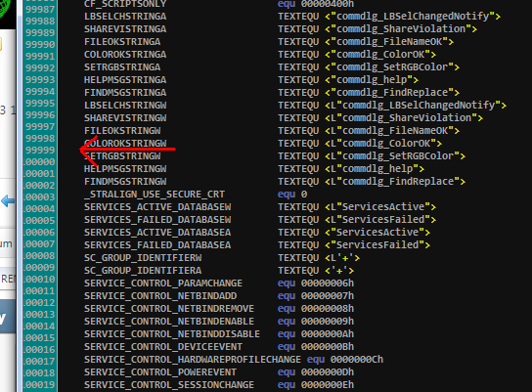This screenshot has width=532, height=392.
Task: Click the "commdlg_ShareViolation" value of SHAREVISTRINGA
Action: tap(401, 29)
